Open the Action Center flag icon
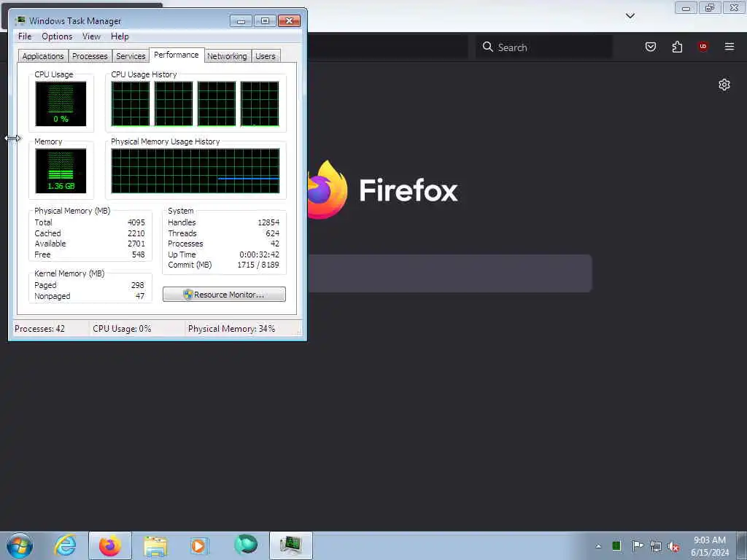Image resolution: width=747 pixels, height=560 pixels. coord(637,545)
